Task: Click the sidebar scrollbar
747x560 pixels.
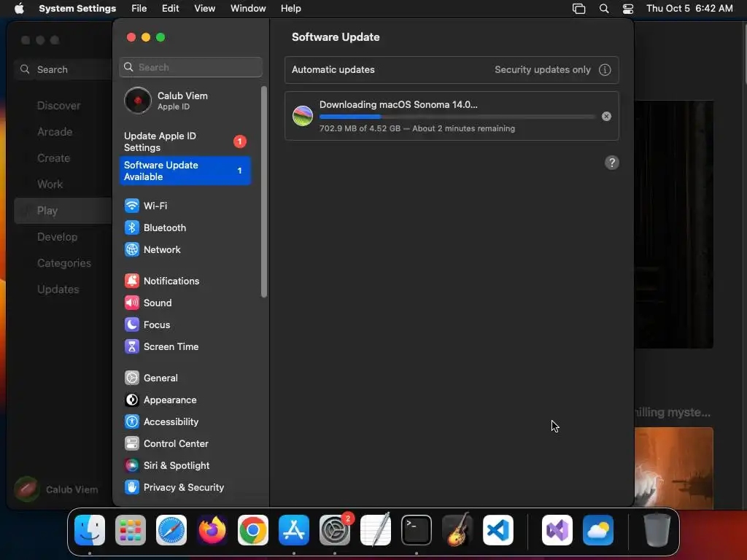Action: (264, 192)
